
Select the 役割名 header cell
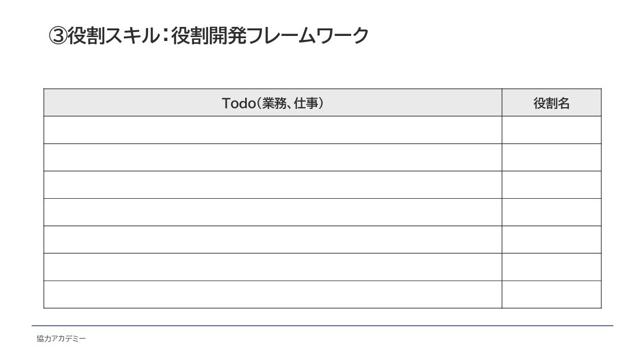tap(551, 103)
